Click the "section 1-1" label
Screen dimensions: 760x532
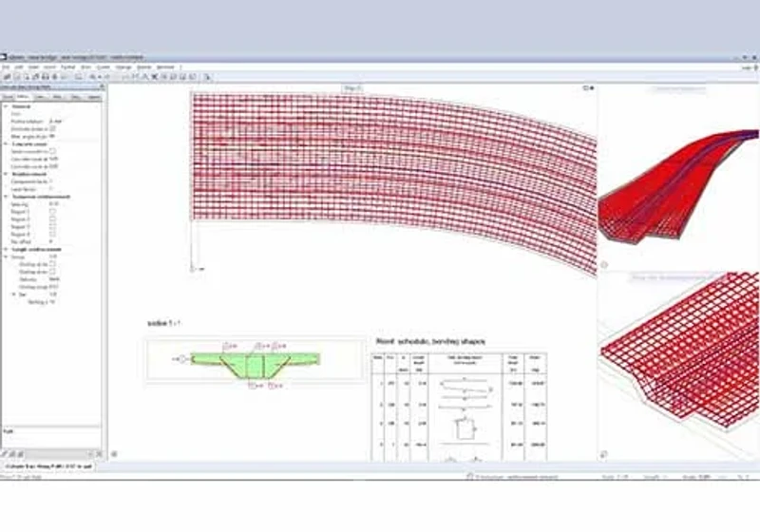pos(163,323)
